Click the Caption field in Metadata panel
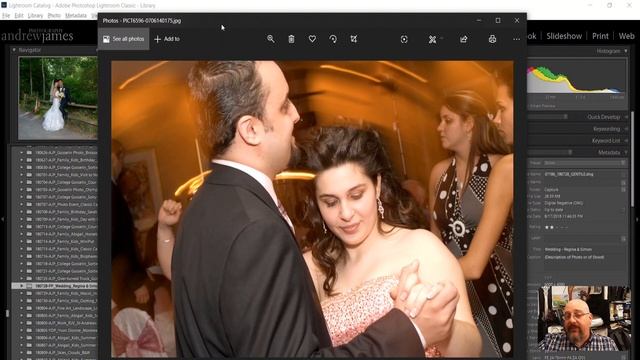The height and width of the screenshot is (360, 640). pos(574,257)
